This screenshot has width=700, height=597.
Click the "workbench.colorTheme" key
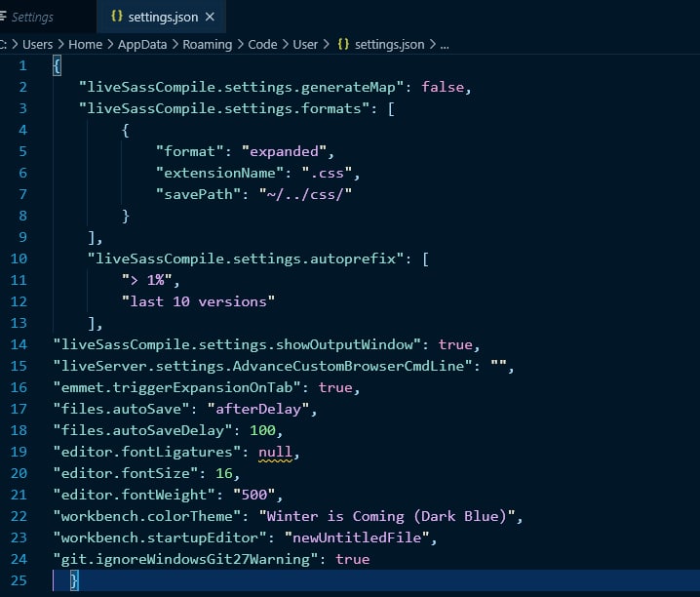pos(147,516)
